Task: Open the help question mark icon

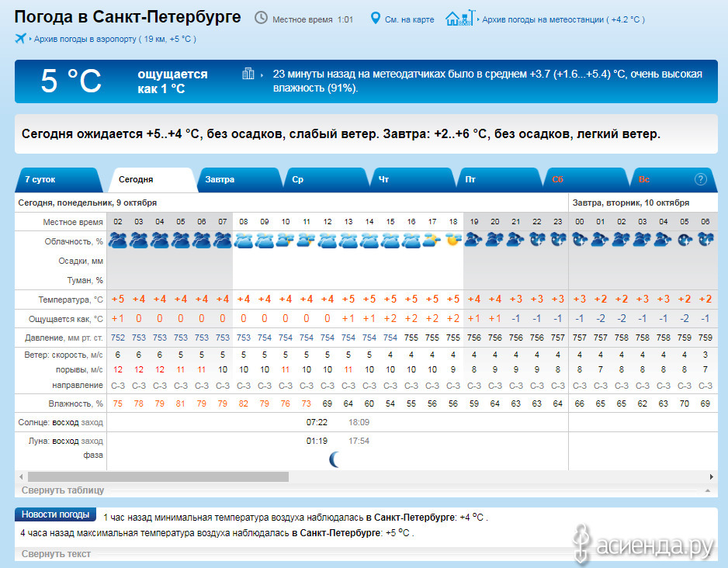Action: click(x=701, y=179)
